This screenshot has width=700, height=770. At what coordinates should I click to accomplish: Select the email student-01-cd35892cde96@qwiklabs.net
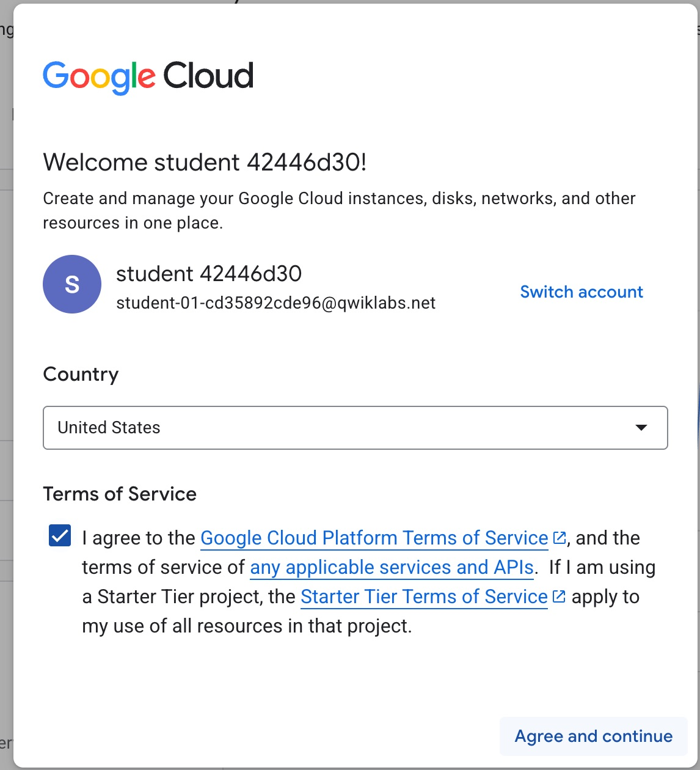[x=276, y=303]
